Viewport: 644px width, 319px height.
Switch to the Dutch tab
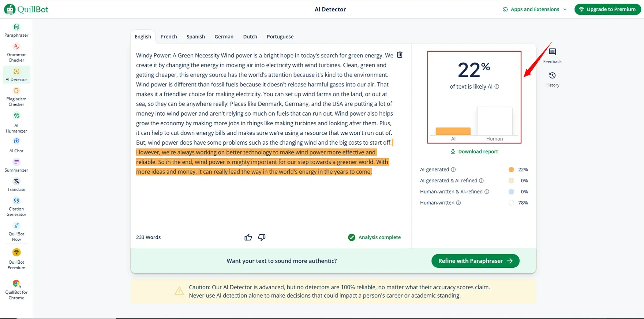coord(250,37)
